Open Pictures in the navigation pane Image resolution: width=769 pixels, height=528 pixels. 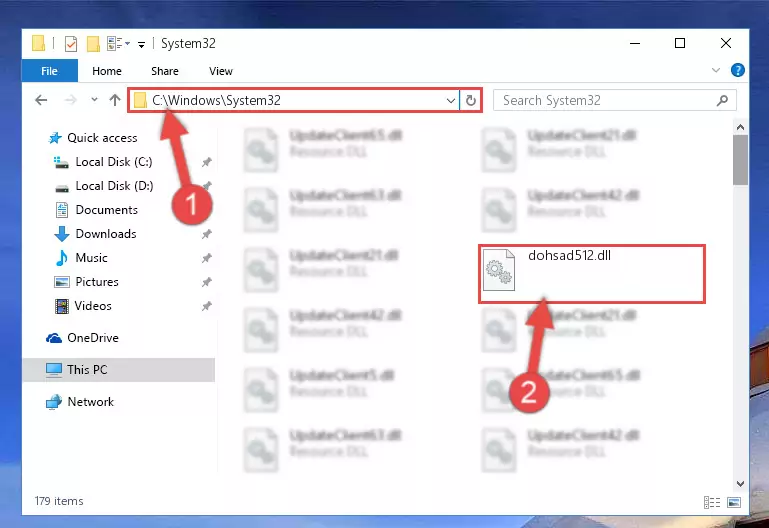(x=97, y=282)
